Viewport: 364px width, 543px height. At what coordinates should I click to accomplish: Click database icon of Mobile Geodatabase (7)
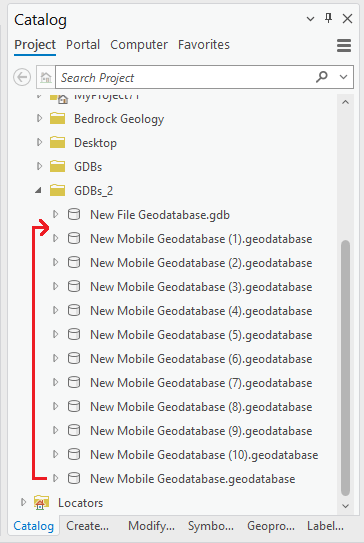(74, 382)
